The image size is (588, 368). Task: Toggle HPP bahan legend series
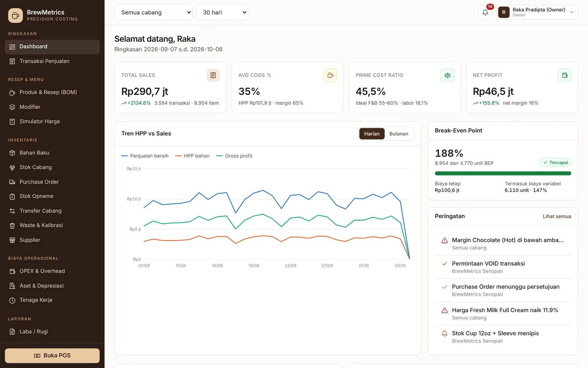coord(192,156)
